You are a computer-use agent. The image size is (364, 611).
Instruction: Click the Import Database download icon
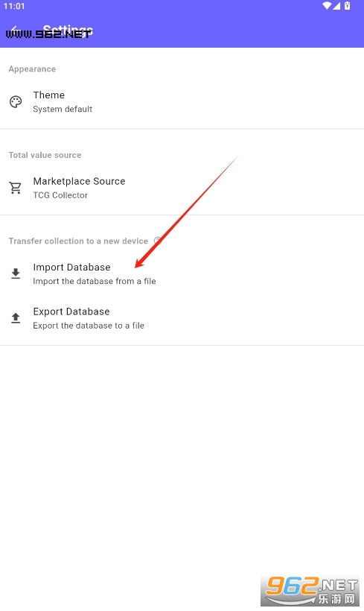(x=16, y=273)
